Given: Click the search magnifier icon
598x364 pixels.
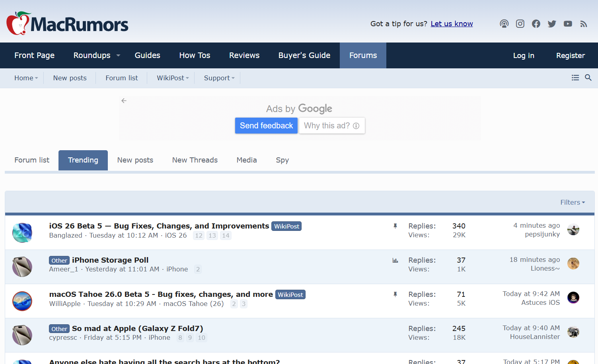Looking at the screenshot, I should click(588, 77).
